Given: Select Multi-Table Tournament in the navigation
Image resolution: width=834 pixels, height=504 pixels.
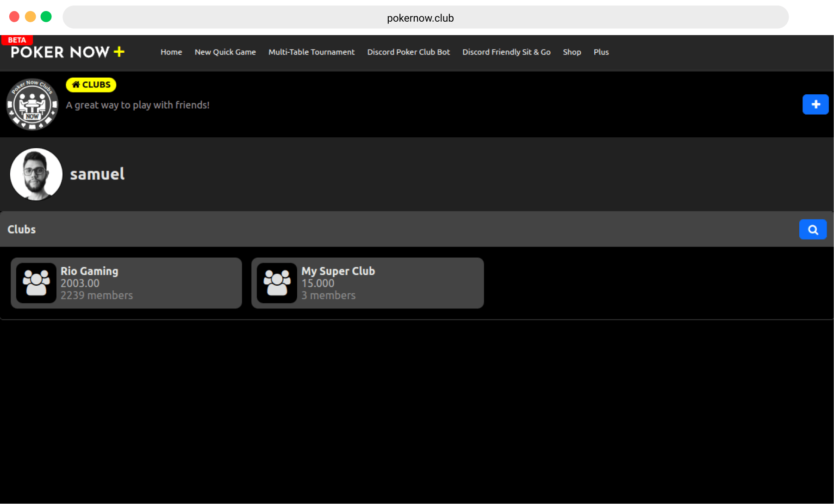Looking at the screenshot, I should pyautogui.click(x=311, y=52).
